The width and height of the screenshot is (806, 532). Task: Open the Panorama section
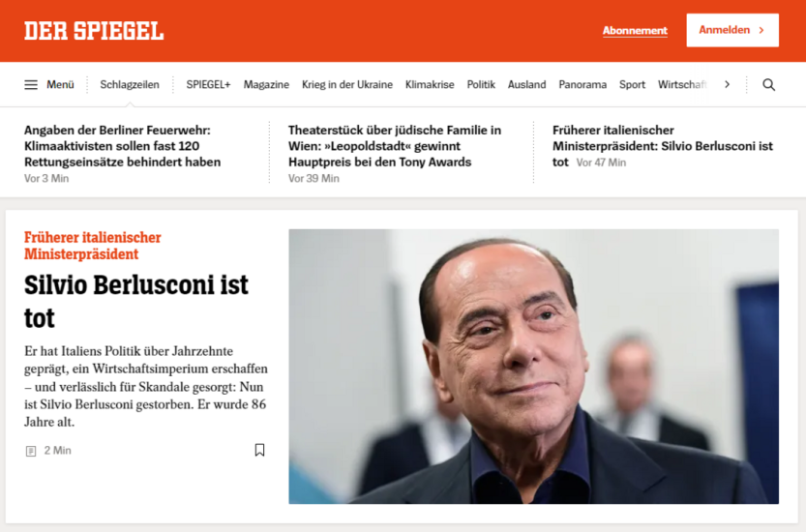click(x=582, y=85)
